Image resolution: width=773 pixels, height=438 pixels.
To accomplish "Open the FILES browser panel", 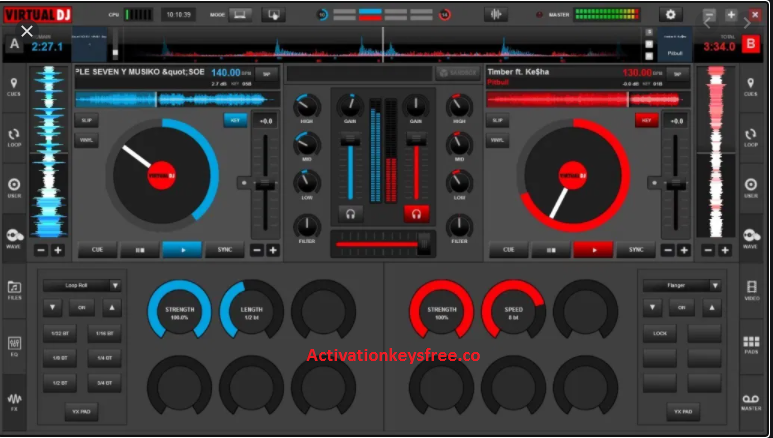I will [14, 290].
